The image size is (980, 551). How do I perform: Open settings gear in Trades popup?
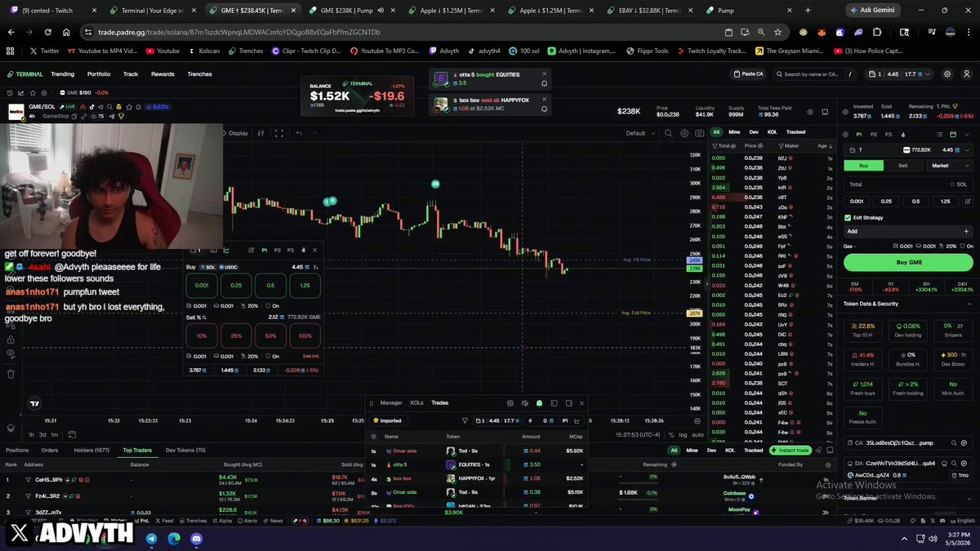pos(510,402)
